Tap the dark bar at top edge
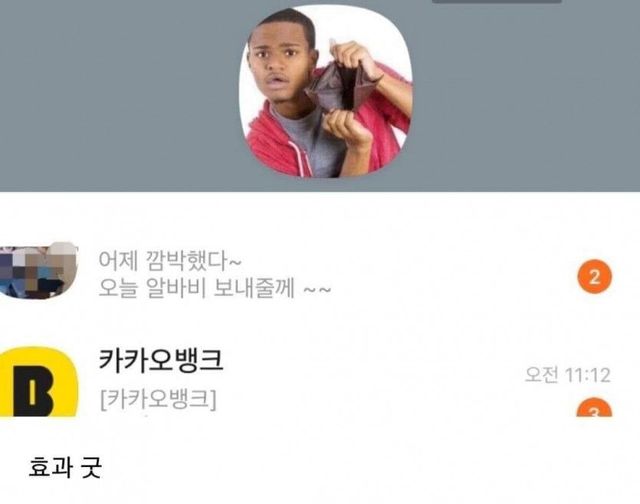The width and height of the screenshot is (640, 504). click(496, 2)
